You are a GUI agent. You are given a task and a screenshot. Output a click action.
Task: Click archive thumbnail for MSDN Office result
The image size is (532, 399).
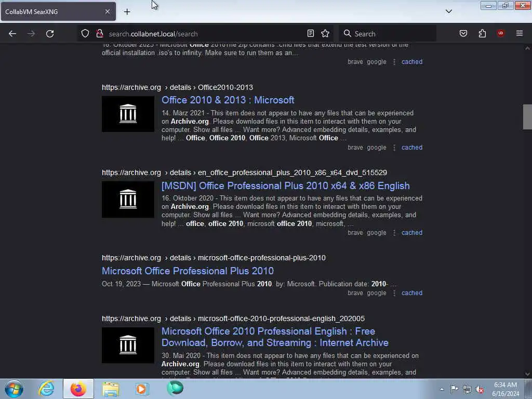pos(128,199)
